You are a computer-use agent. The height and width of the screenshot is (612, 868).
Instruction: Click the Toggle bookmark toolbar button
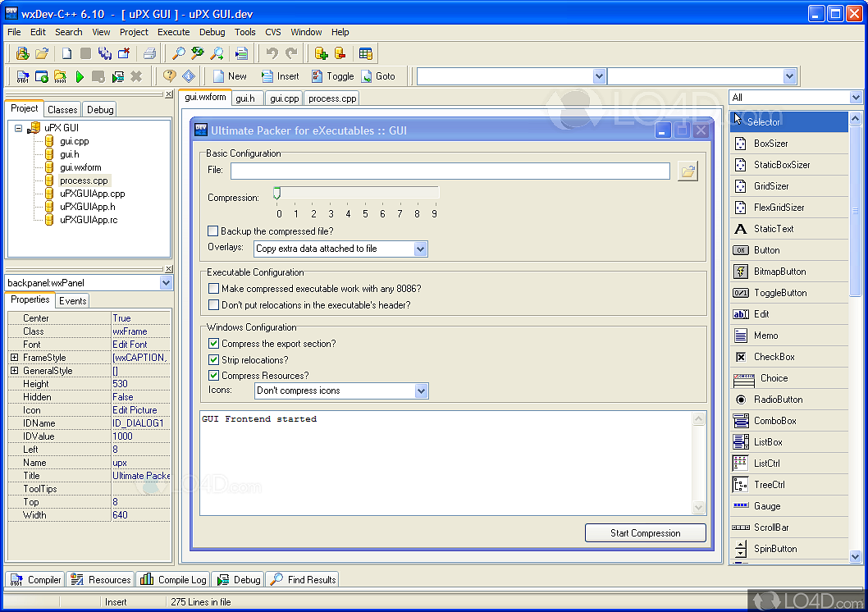pyautogui.click(x=332, y=76)
